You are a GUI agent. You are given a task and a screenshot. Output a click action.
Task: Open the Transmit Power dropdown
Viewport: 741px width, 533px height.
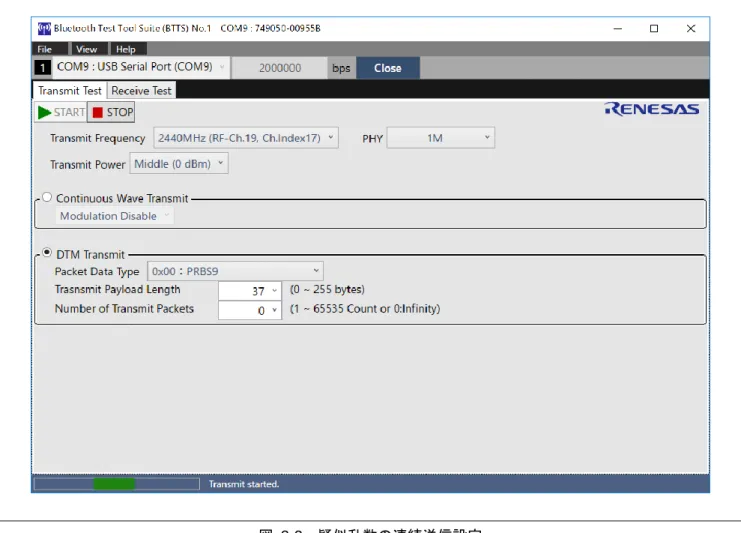[x=179, y=163]
